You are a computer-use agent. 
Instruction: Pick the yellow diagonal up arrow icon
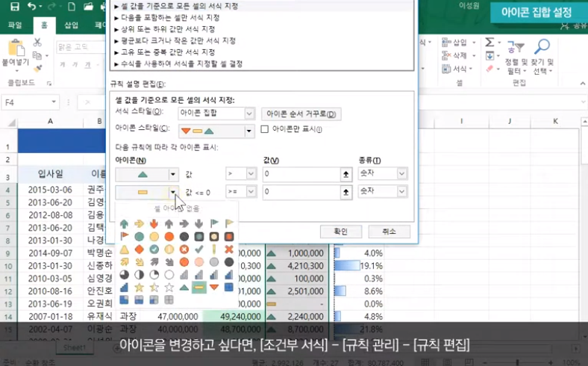pos(124,262)
